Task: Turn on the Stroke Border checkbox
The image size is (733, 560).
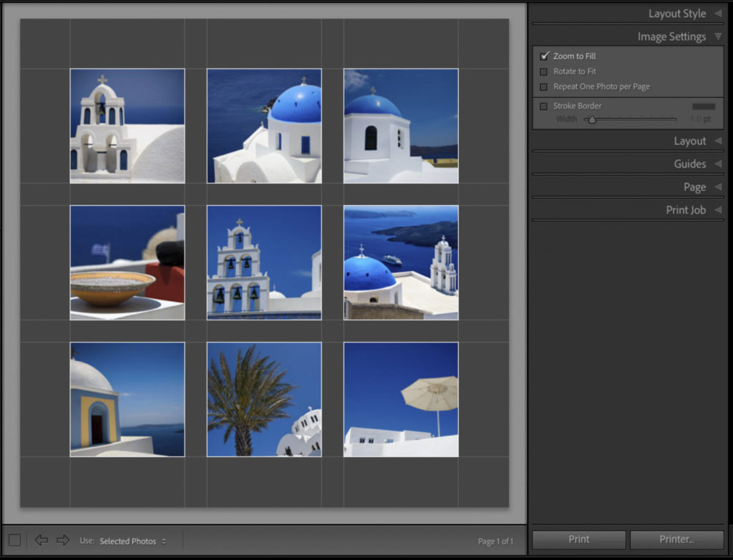Action: tap(544, 106)
